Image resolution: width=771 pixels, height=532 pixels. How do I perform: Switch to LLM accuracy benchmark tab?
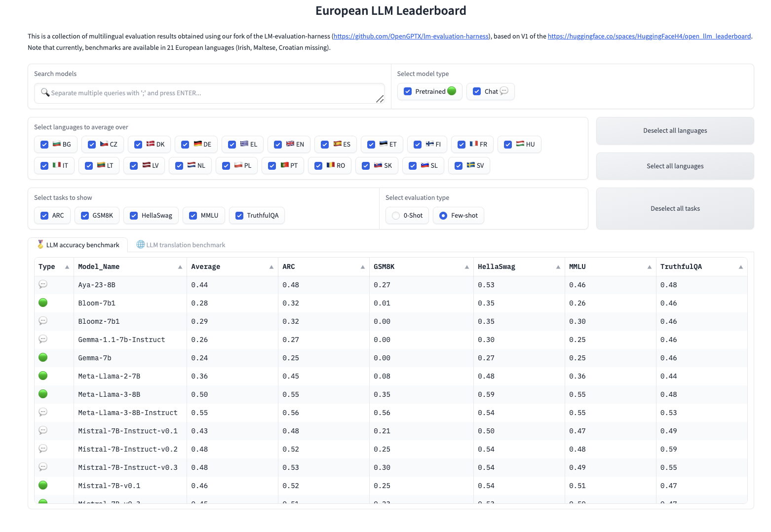coord(78,245)
